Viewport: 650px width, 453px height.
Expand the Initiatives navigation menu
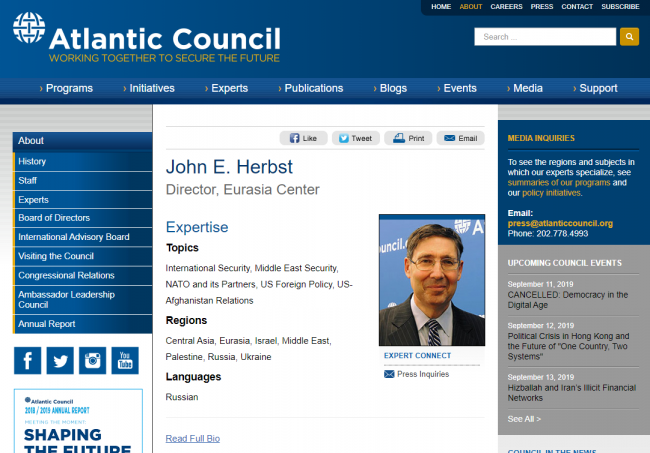[149, 88]
